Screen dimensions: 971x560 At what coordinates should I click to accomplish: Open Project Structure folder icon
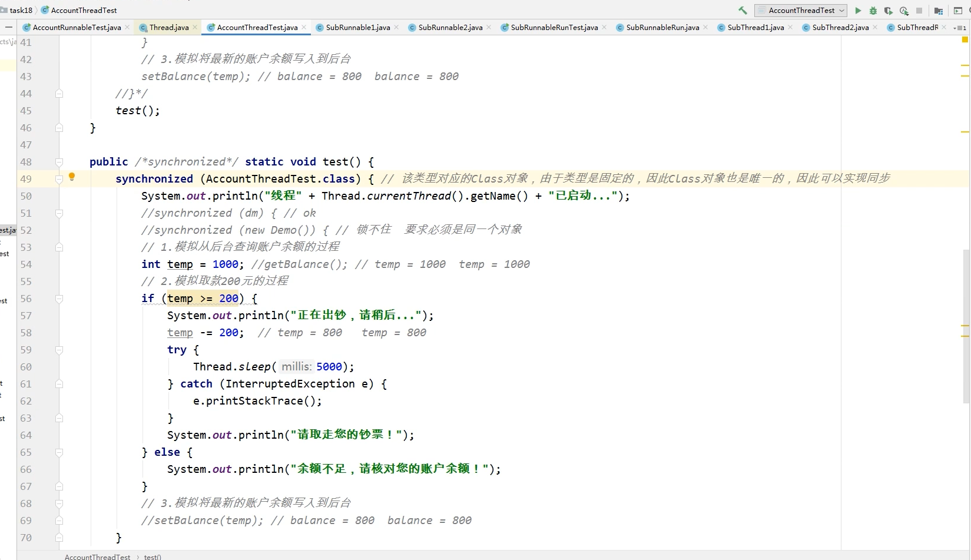939,10
